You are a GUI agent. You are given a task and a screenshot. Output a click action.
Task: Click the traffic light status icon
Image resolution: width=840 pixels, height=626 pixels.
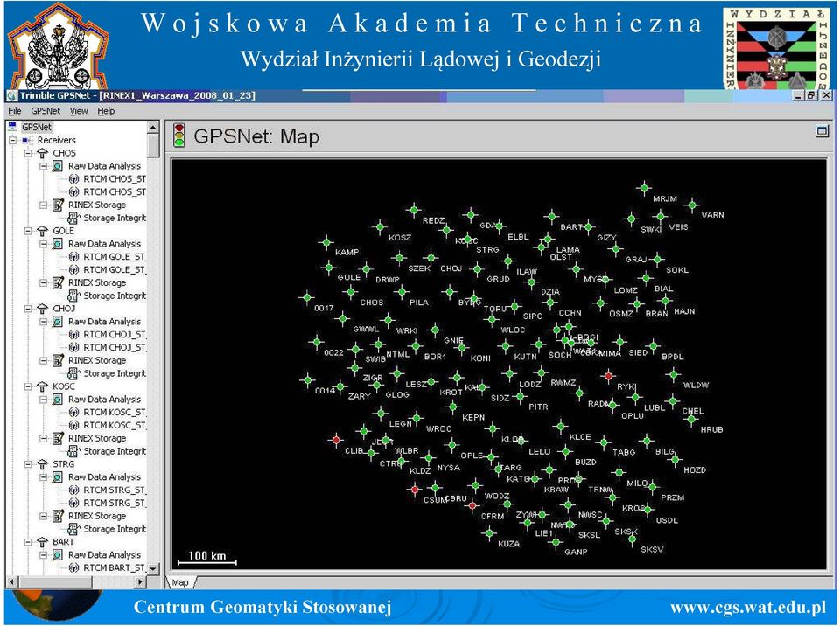tap(178, 136)
